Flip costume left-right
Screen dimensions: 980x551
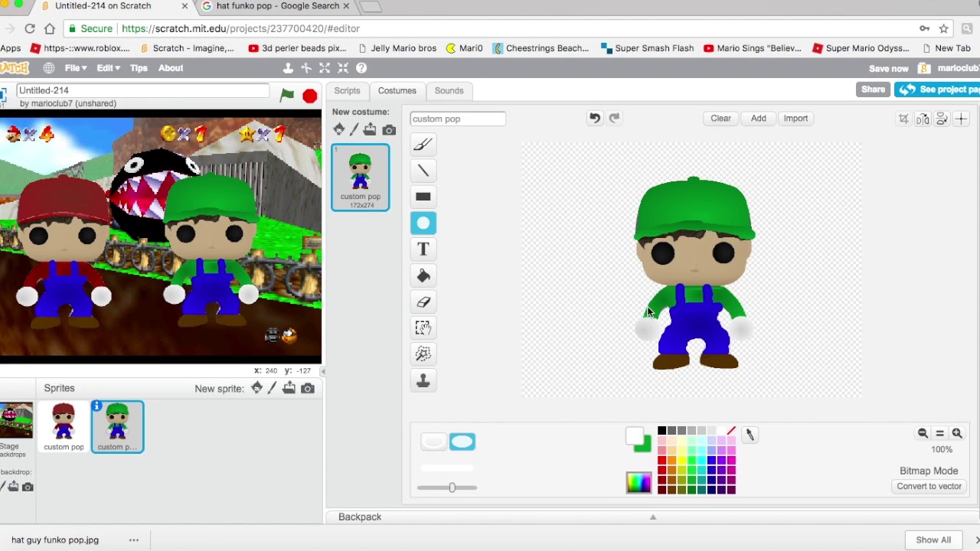[923, 119]
